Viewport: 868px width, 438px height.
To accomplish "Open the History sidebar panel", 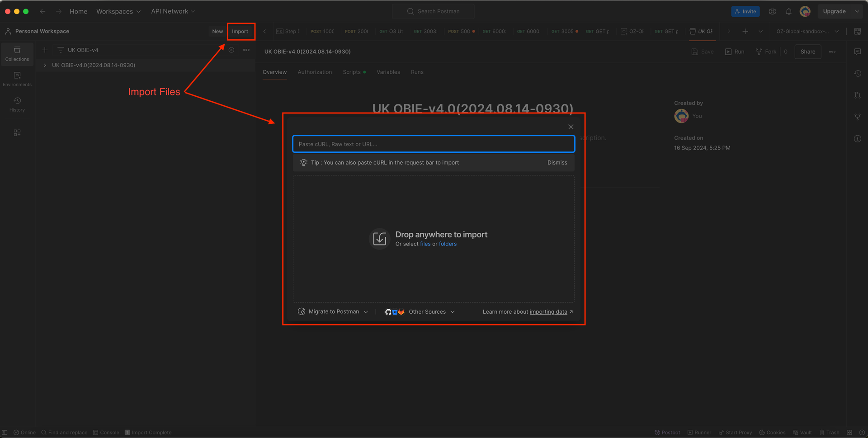I will (17, 104).
